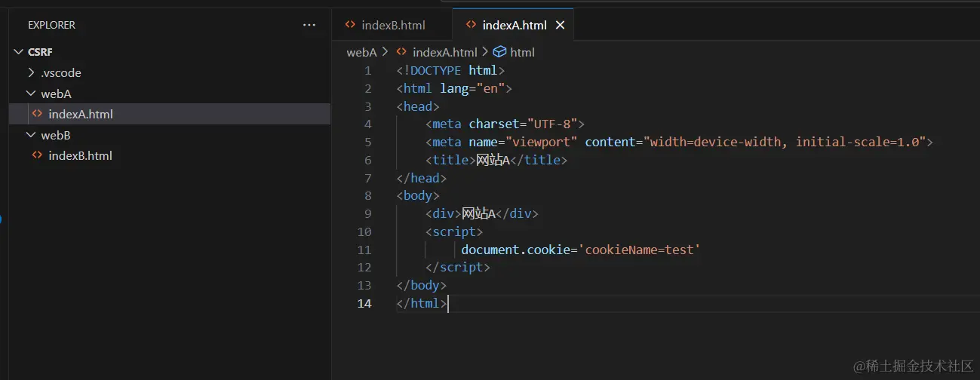Click HTML file icon in breadcrumb
The height and width of the screenshot is (380, 980).
402,52
